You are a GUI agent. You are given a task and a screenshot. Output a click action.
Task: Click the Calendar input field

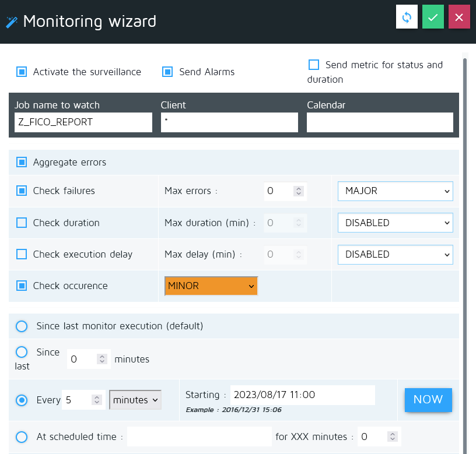pyautogui.click(x=380, y=122)
